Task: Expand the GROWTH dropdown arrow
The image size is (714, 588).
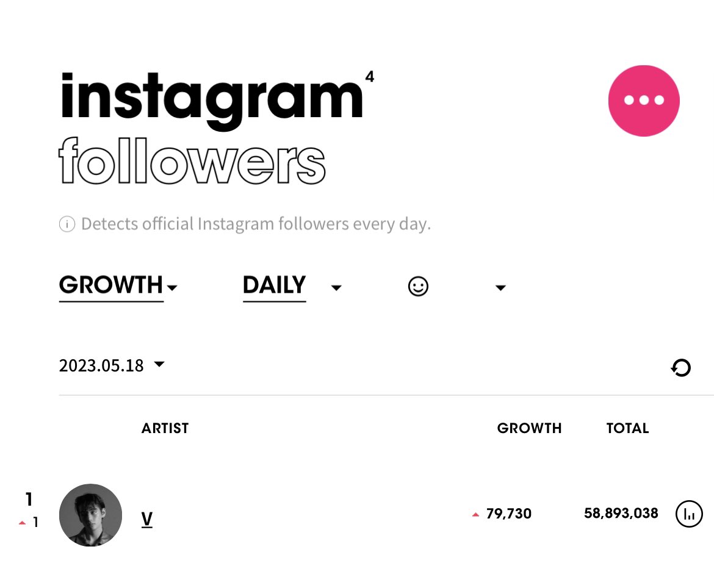Action: point(172,288)
